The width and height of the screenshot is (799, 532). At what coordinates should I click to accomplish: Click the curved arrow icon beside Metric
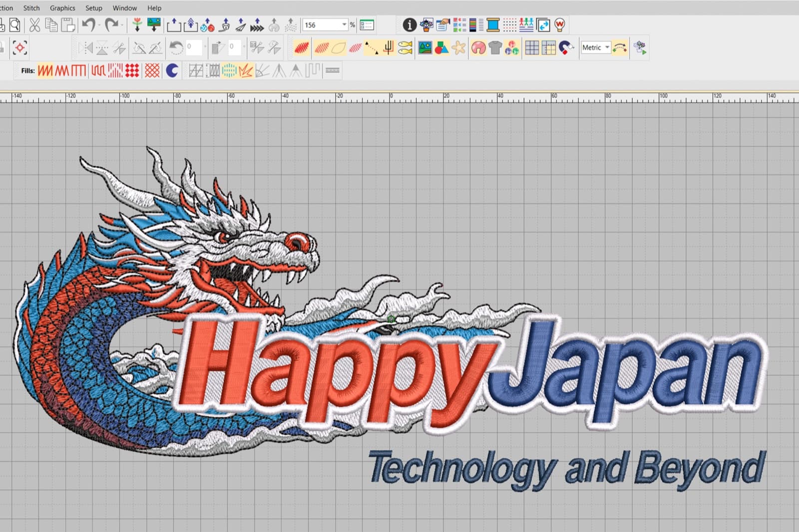(620, 48)
